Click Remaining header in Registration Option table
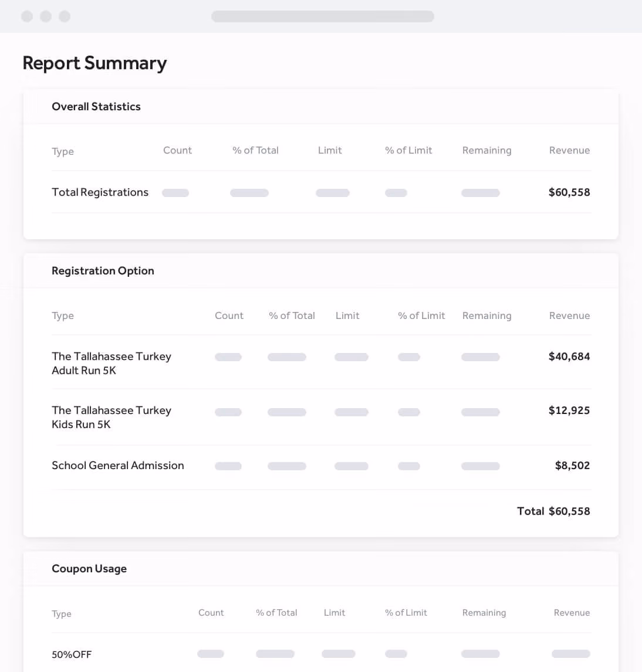Screen dimensions: 642x672 [486, 316]
